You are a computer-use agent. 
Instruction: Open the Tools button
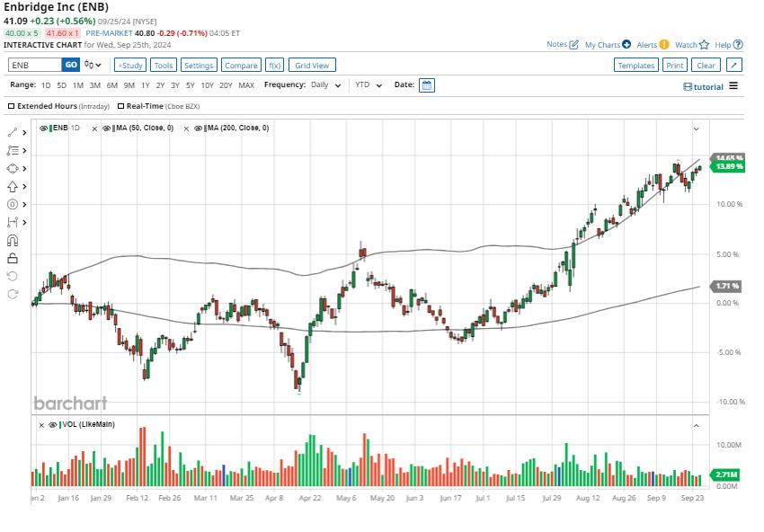164,66
